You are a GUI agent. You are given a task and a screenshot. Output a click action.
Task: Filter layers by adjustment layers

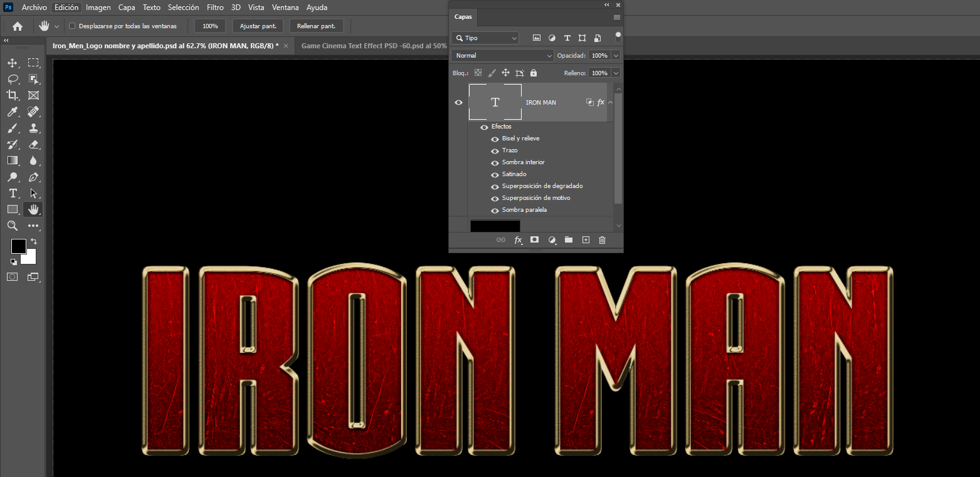pyautogui.click(x=552, y=38)
